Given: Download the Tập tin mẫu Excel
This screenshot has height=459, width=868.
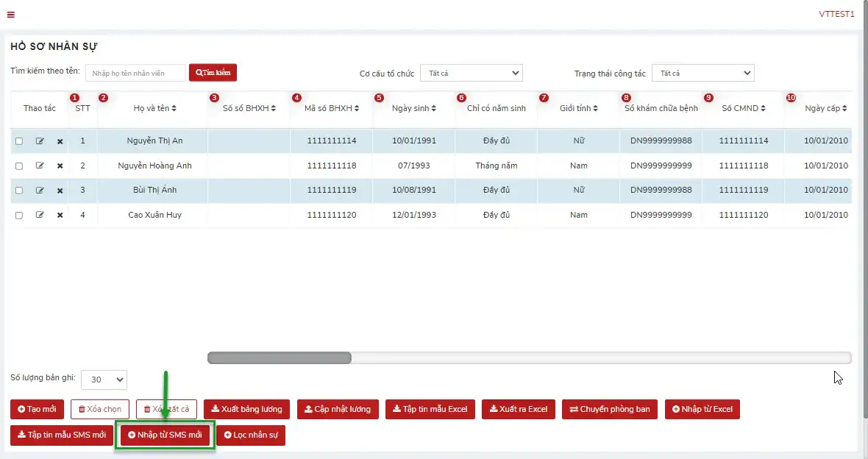Looking at the screenshot, I should pyautogui.click(x=430, y=409).
